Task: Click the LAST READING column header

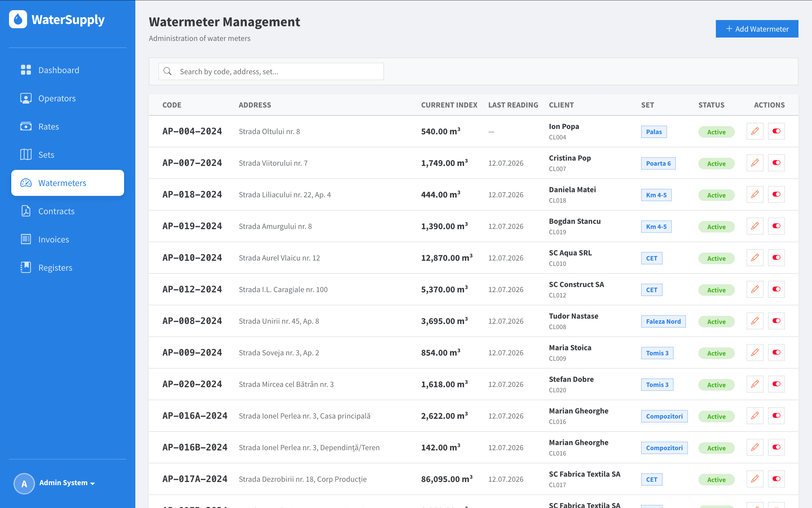Action: (513, 105)
